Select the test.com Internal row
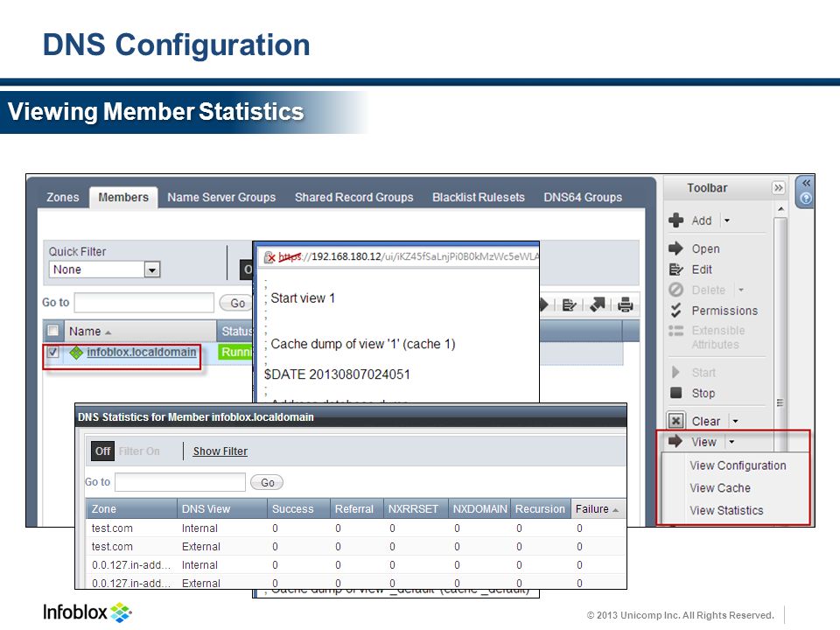This screenshot has height=630, width=840. 356,528
